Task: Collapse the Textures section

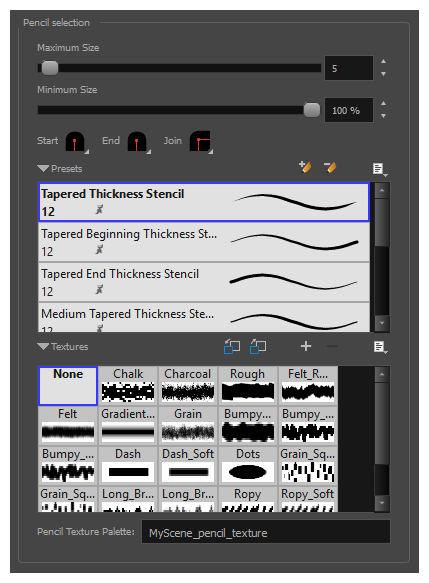Action: tap(43, 347)
